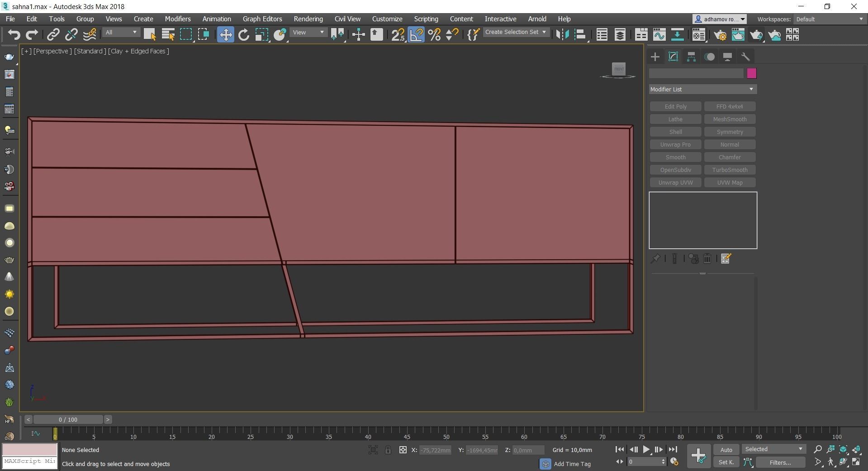Open the Graph Editors menu

point(262,19)
